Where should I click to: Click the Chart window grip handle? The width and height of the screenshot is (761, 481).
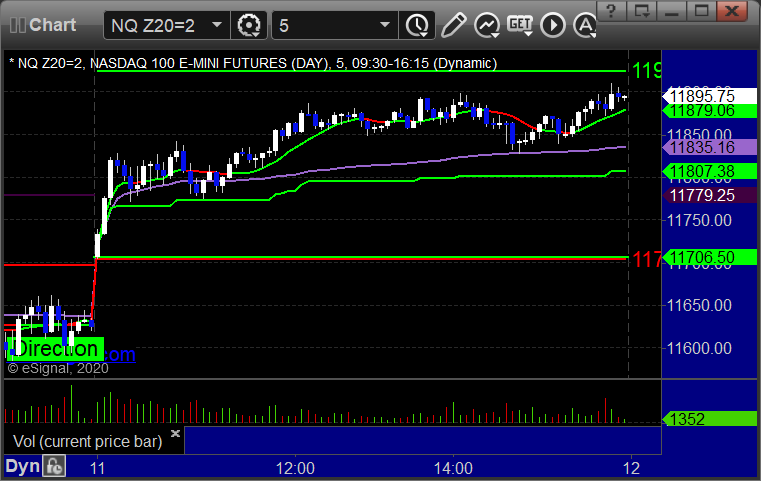pos(17,25)
